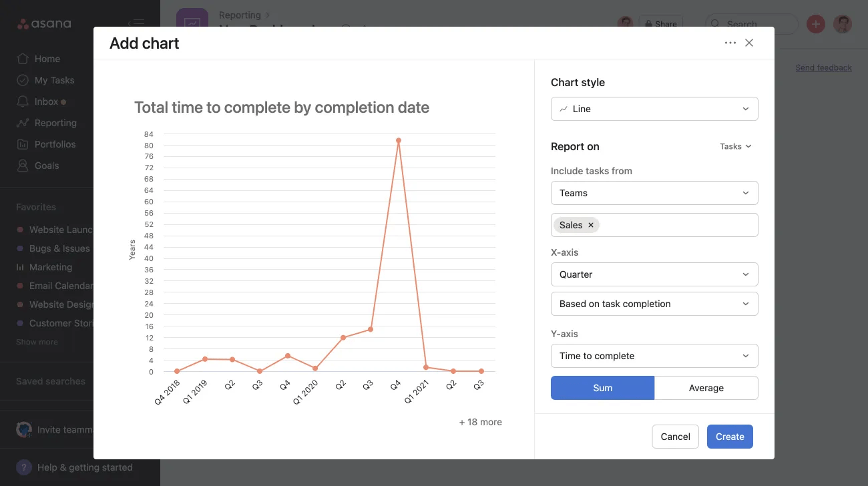
Task: Click the Create button
Action: [x=730, y=437]
